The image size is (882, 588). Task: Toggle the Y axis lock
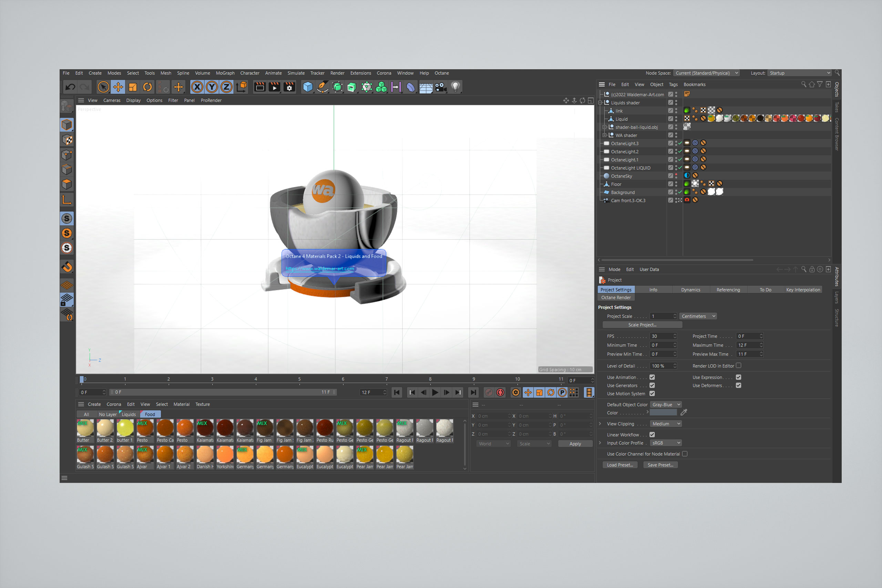click(212, 87)
